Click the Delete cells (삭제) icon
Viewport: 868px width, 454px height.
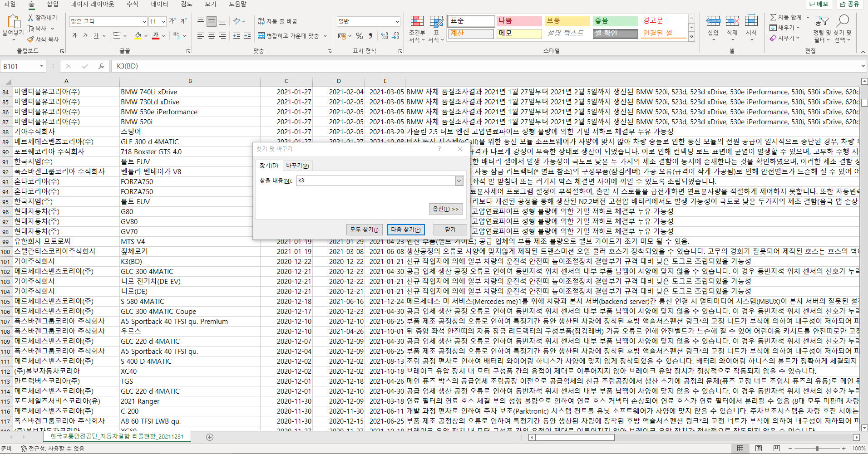(732, 21)
